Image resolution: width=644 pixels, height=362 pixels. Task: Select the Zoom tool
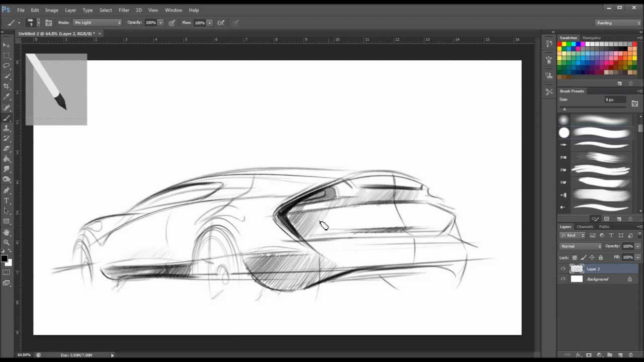click(x=7, y=242)
